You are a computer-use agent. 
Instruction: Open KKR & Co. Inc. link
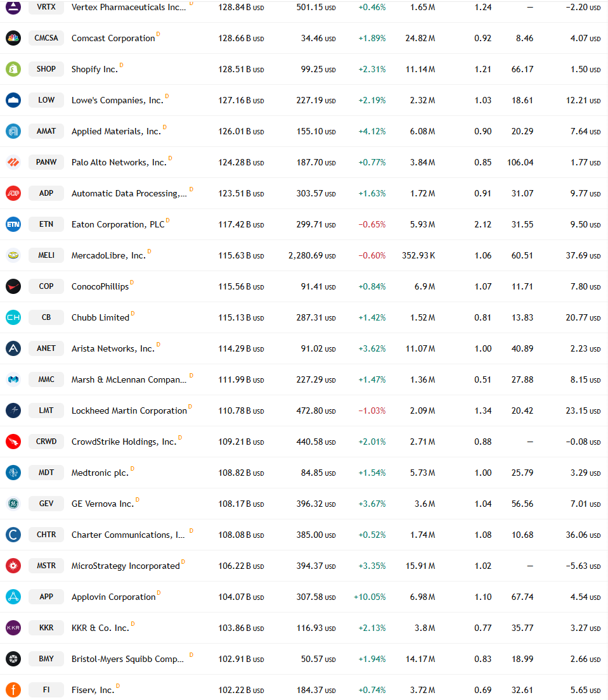[x=101, y=628]
